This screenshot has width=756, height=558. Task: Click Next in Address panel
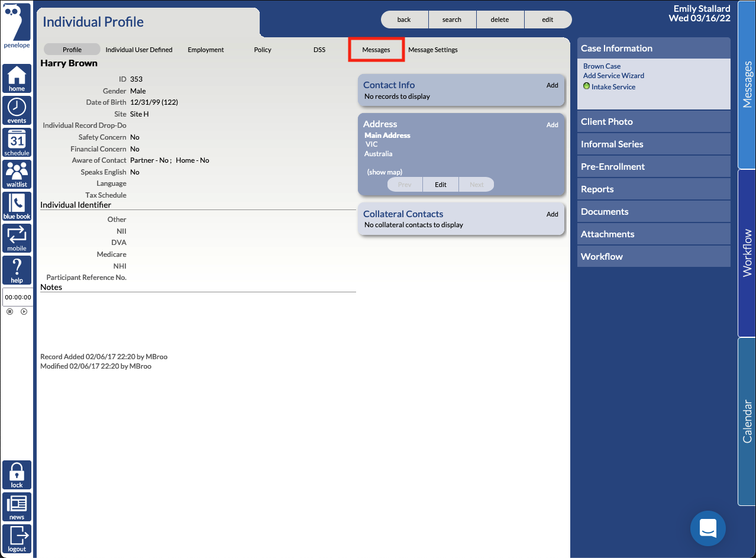(477, 185)
